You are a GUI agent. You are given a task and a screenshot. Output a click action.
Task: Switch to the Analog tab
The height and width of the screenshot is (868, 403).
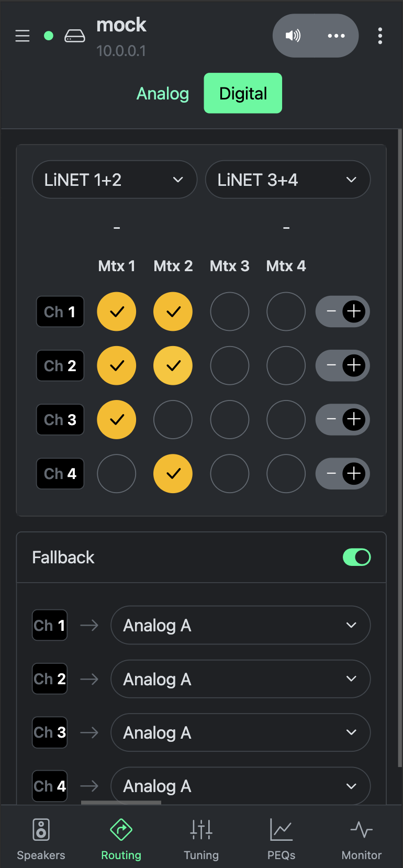163,93
